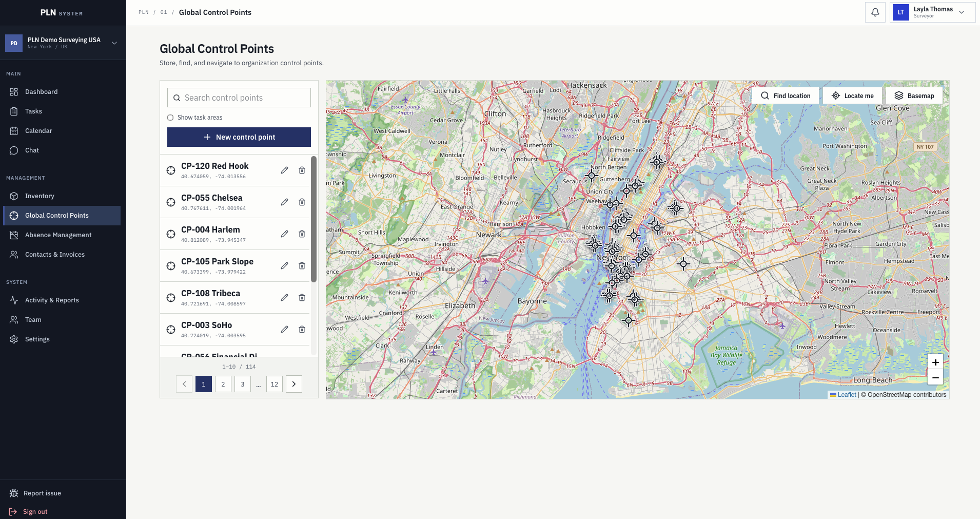Select CP-105 Park Slope list entry
Image resolution: width=980 pixels, height=519 pixels.
(234, 266)
